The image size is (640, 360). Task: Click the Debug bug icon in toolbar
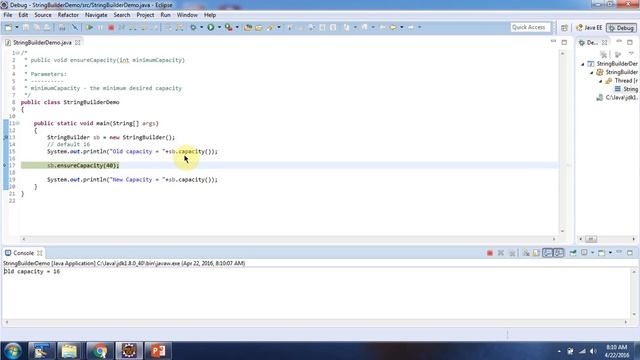(193, 27)
